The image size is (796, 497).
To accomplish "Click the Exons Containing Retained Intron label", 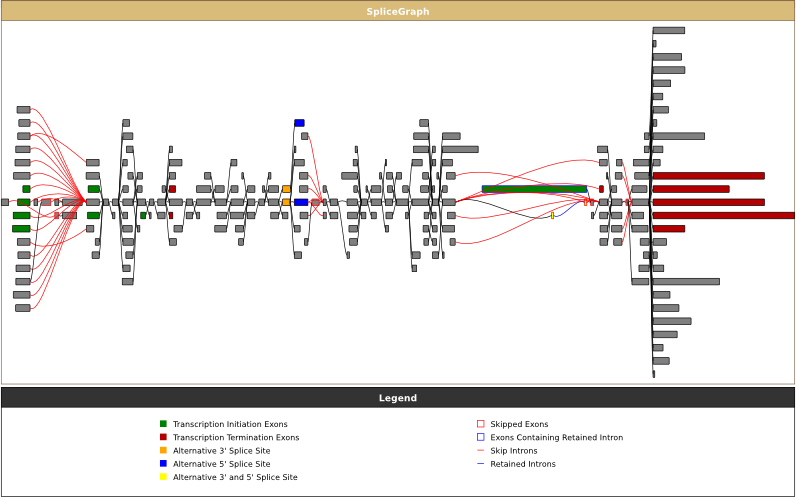I will pyautogui.click(x=556, y=437).
